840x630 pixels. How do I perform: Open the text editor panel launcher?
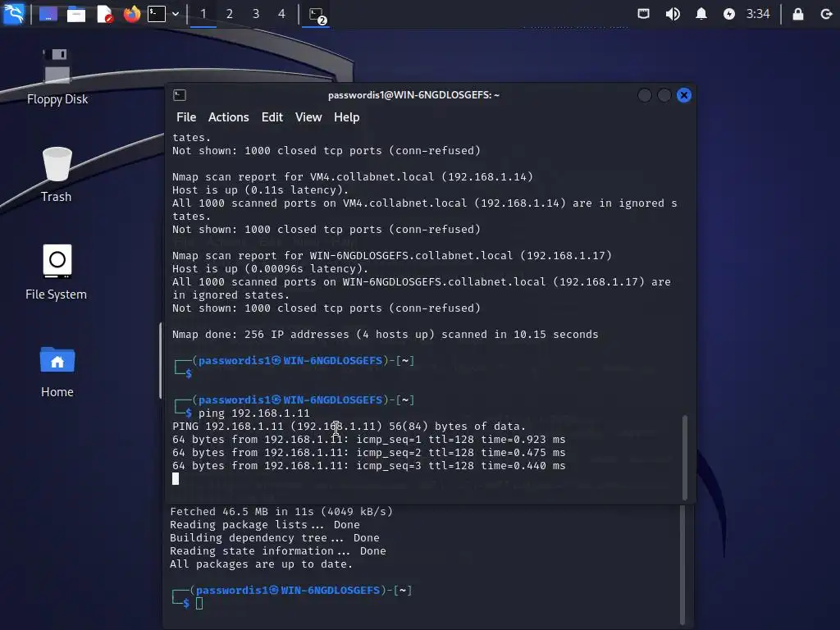click(104, 14)
